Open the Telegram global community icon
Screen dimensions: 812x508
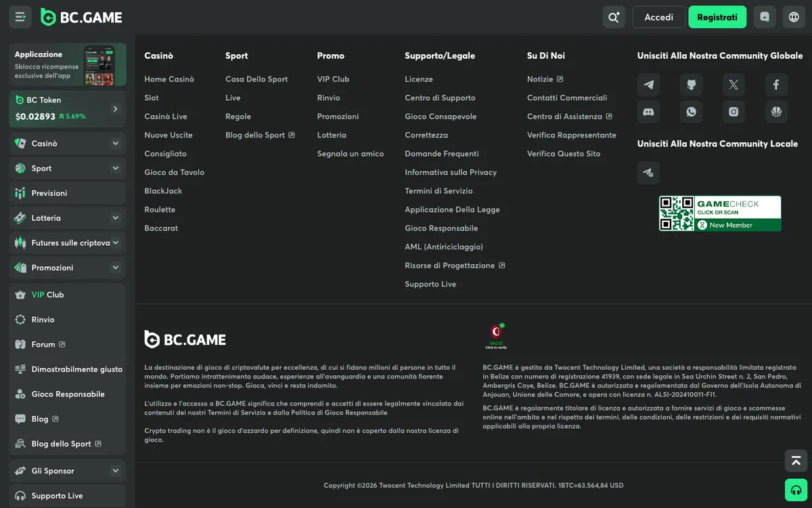pyautogui.click(x=648, y=85)
